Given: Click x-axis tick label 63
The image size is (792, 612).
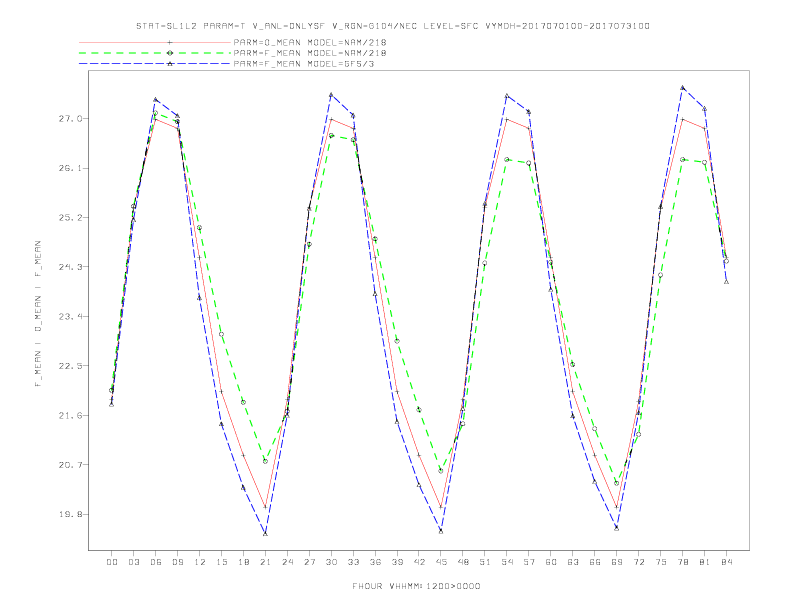Looking at the screenshot, I should pos(573,562).
